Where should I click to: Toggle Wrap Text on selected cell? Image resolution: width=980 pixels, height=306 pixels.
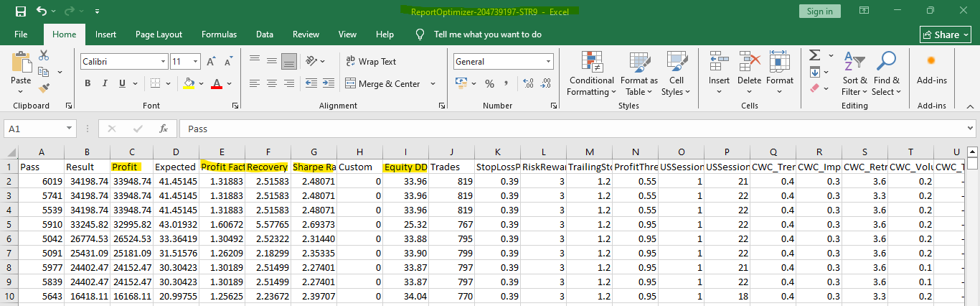(x=371, y=62)
